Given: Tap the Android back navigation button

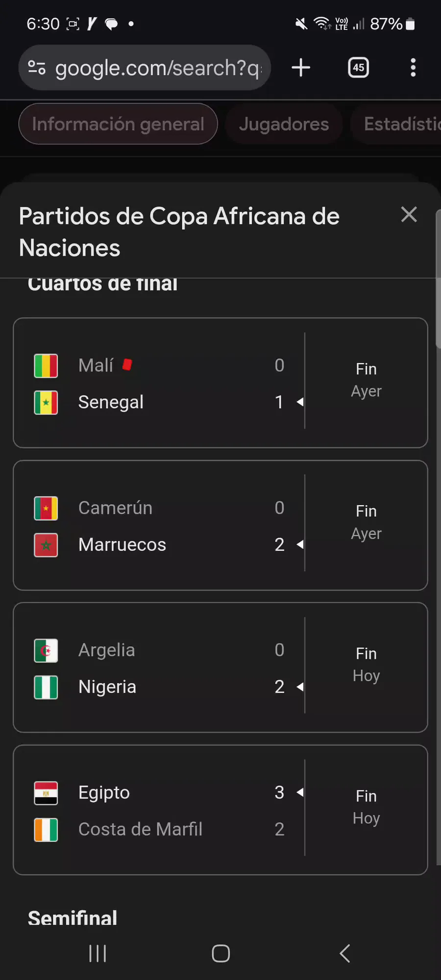Looking at the screenshot, I should (x=345, y=954).
